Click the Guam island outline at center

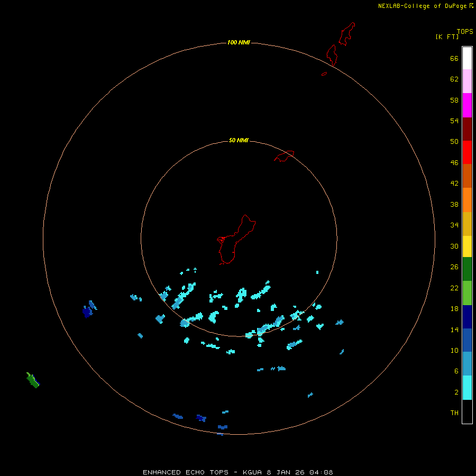236,240
